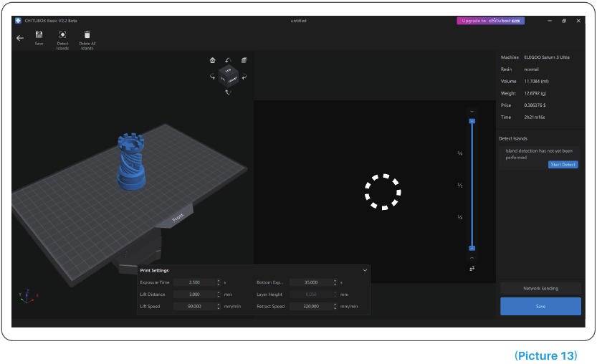Screen dimensions: 597x364
Task: Collapse the Print Settings panel
Action: pyautogui.click(x=365, y=270)
